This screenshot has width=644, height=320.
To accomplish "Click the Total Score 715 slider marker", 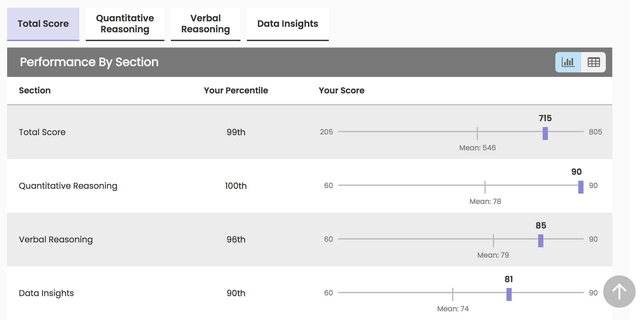I will [545, 133].
